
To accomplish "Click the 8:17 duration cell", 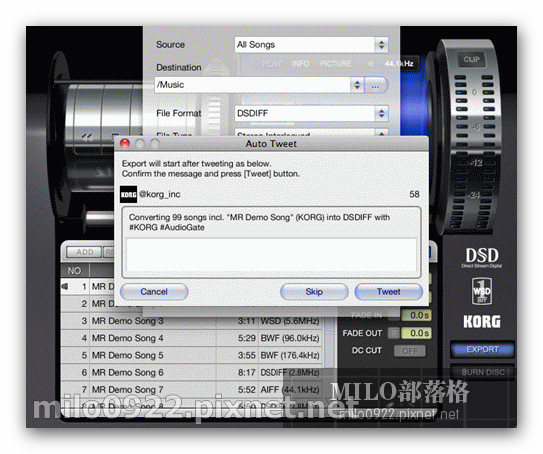I will (x=247, y=373).
